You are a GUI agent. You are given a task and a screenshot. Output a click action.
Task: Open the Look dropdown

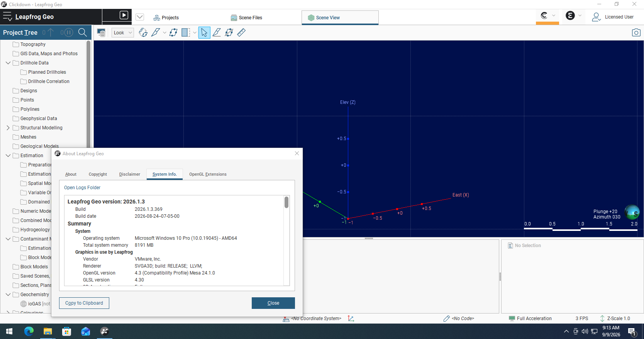123,33
